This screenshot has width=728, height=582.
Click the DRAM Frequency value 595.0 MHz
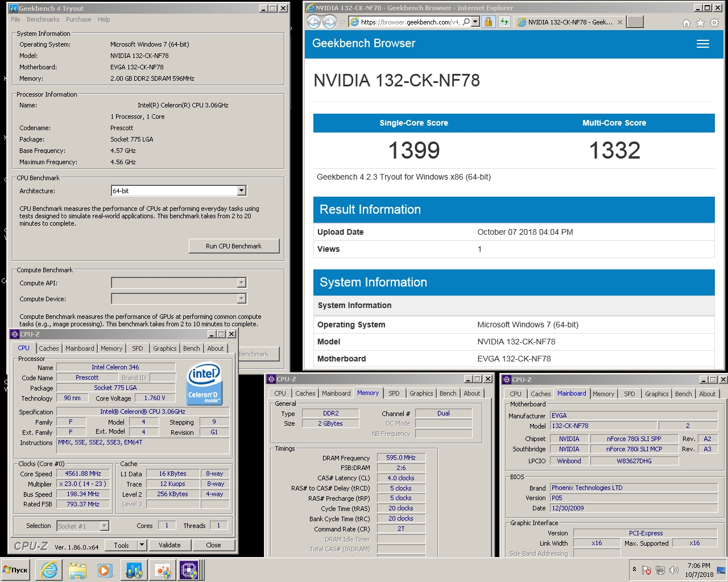click(401, 458)
